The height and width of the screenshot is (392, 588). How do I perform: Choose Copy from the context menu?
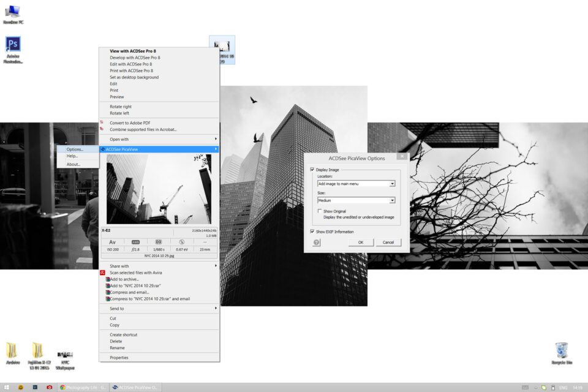point(159,325)
